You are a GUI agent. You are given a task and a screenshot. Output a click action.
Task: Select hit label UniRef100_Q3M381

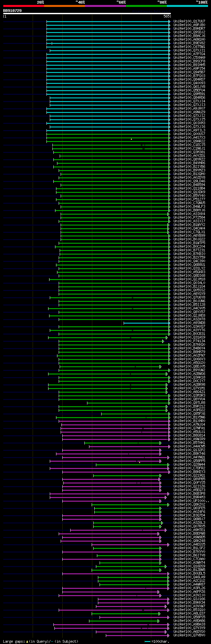coord(189,152)
